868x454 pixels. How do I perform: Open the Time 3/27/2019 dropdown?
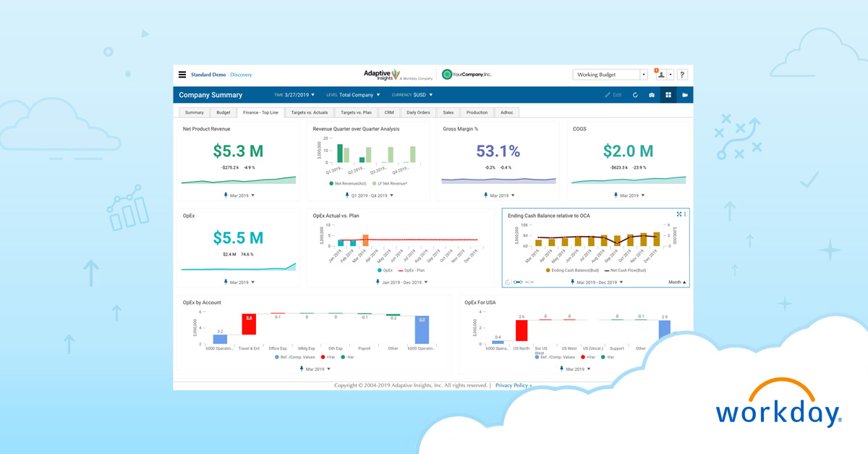point(294,95)
